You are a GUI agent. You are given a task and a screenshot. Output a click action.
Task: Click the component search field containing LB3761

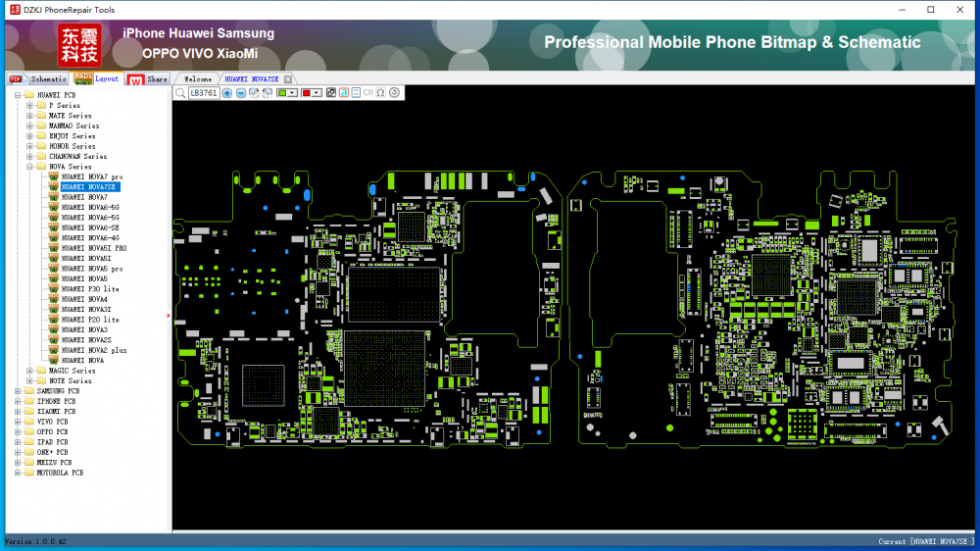204,93
